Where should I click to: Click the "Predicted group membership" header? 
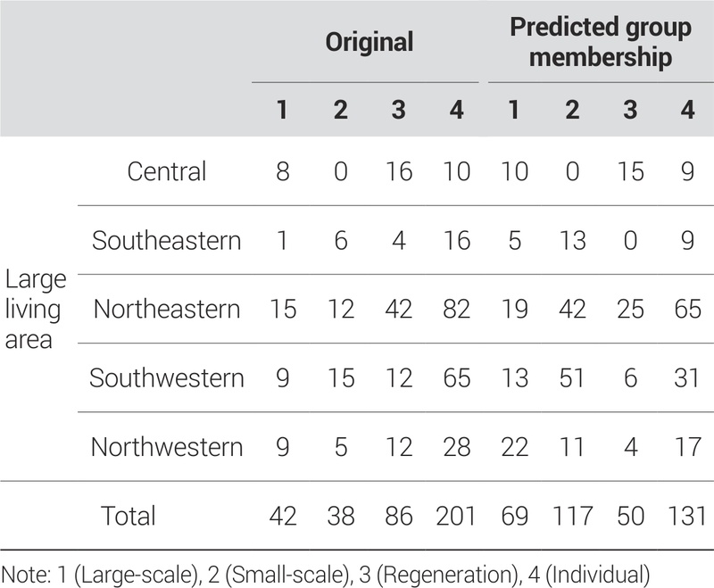(x=600, y=42)
